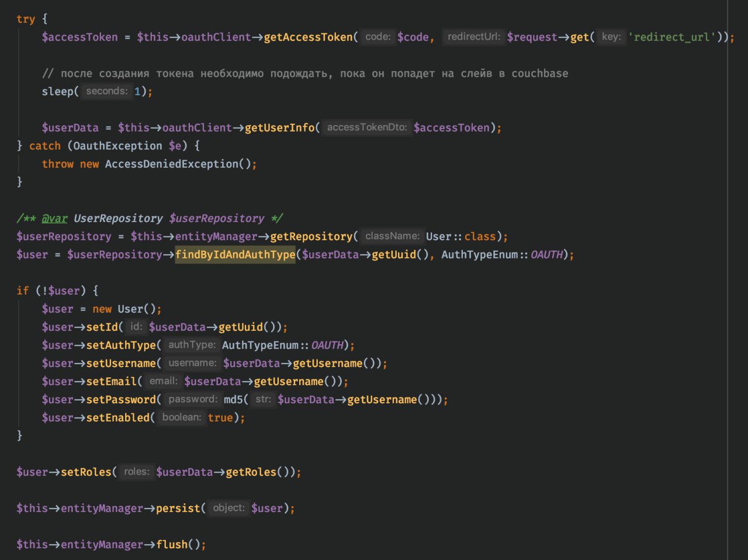Image resolution: width=748 pixels, height=560 pixels.
Task: Click getUuid call on the findByIdAndAuthType line
Action: (x=393, y=254)
